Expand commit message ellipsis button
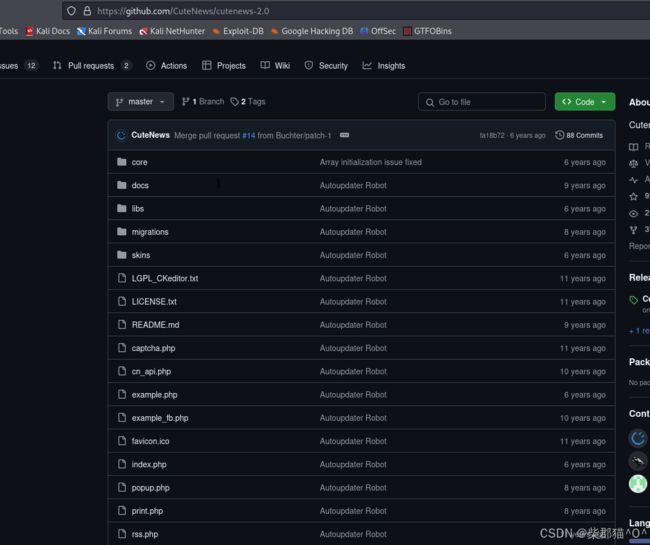This screenshot has width=650, height=545. [344, 135]
